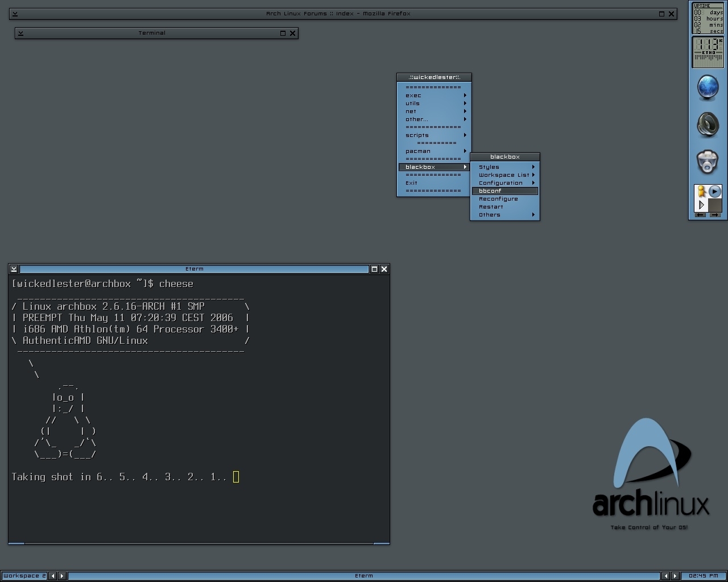This screenshot has height=582, width=728.
Task: Click the 02:45 PM clock
Action: click(703, 576)
